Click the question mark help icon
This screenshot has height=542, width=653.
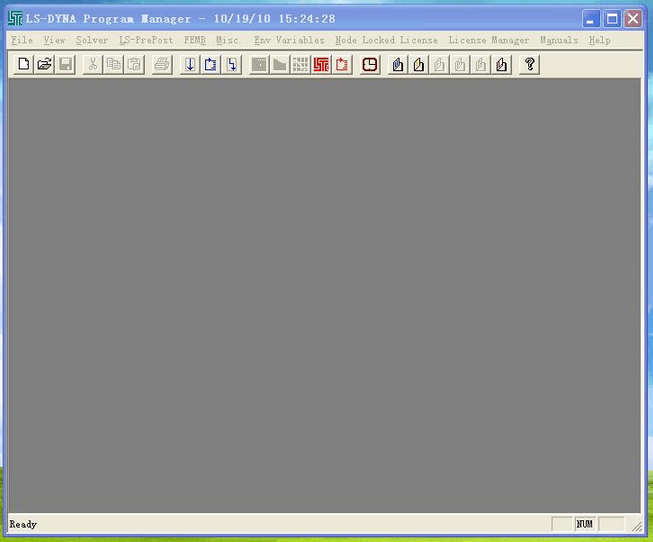[529, 64]
